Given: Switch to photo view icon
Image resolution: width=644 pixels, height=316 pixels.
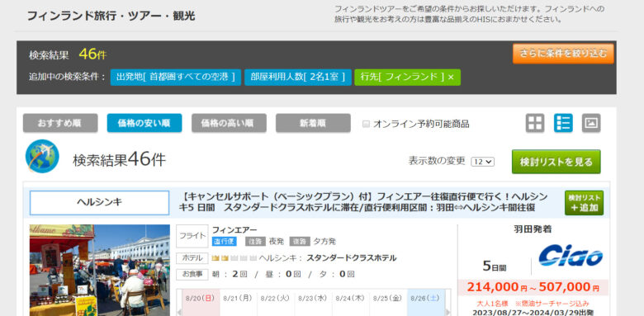Looking at the screenshot, I should pos(591,123).
